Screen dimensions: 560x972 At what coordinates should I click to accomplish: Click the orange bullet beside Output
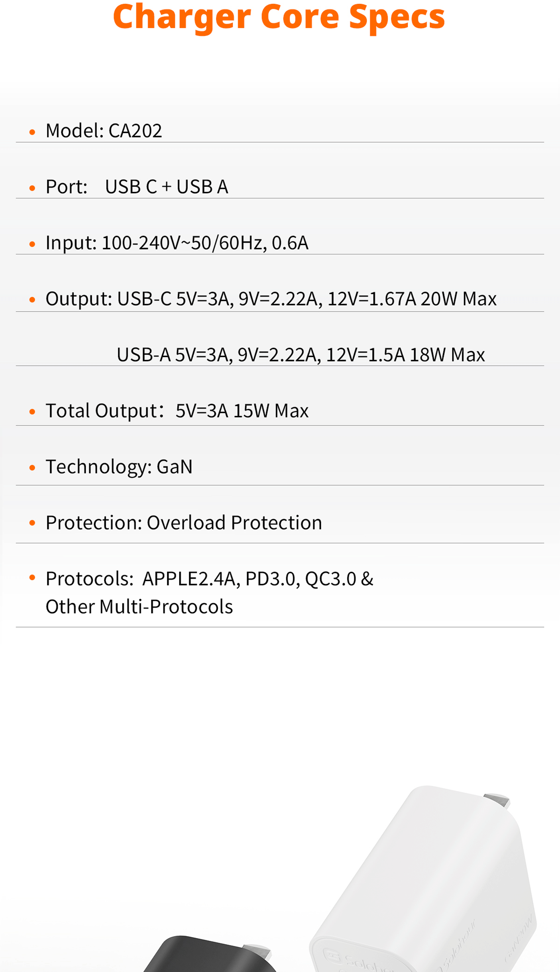[x=32, y=300]
